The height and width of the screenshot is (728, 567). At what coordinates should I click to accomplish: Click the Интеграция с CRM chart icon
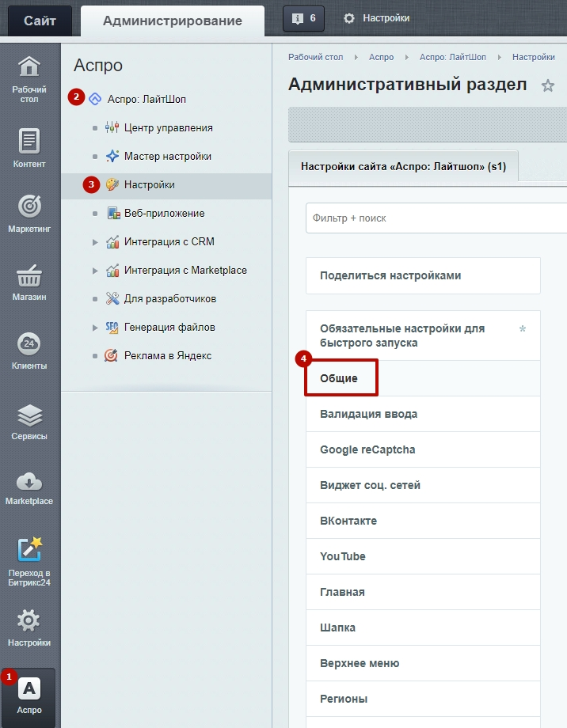[112, 241]
